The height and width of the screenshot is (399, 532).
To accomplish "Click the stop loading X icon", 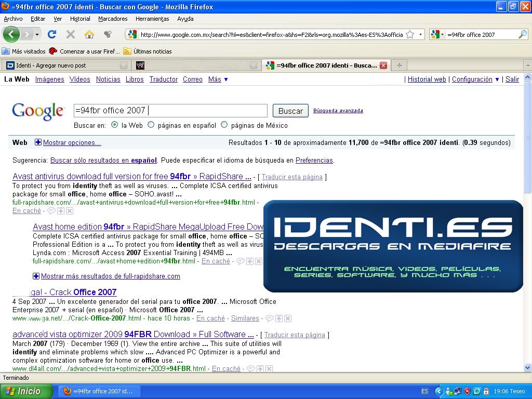I will point(71,34).
